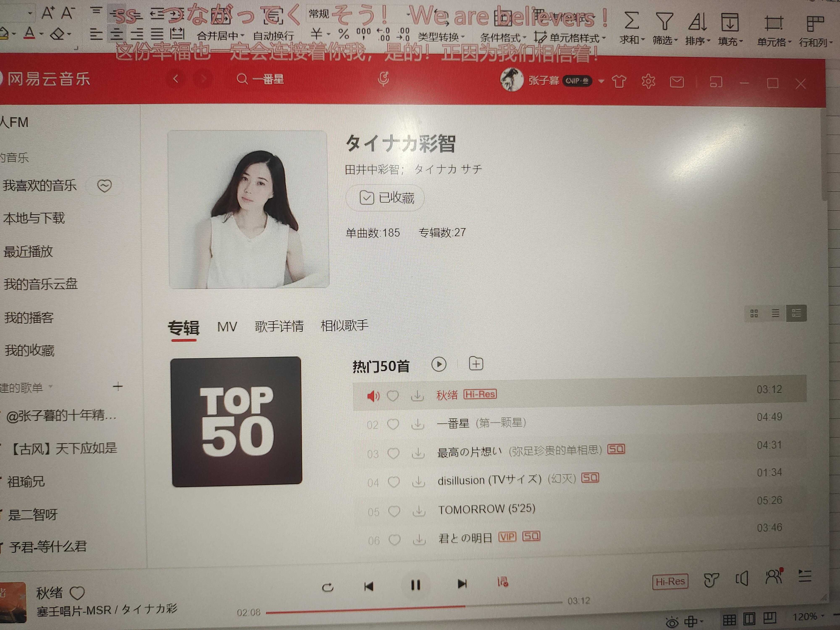Open 本地与下载 in sidebar
840x630 pixels.
(34, 218)
